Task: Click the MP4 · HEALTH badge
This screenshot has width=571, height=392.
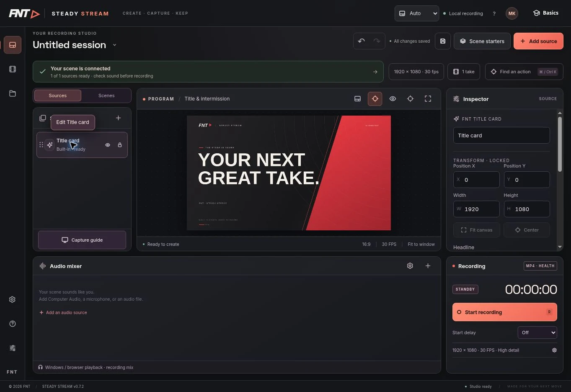Action: [540, 266]
